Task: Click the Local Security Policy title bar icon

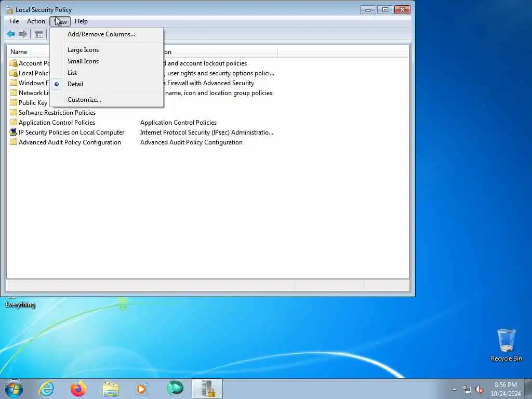Action: 9,9
